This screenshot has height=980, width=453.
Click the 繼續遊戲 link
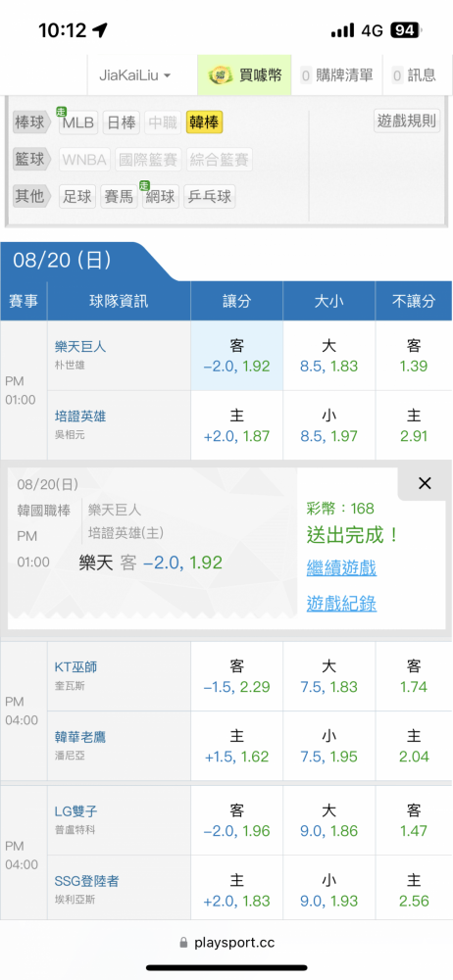(x=341, y=568)
